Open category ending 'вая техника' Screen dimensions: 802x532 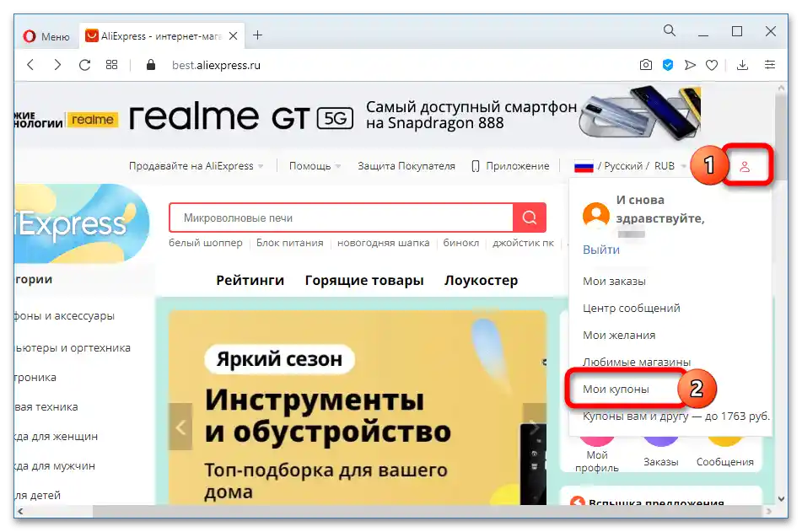tap(46, 406)
